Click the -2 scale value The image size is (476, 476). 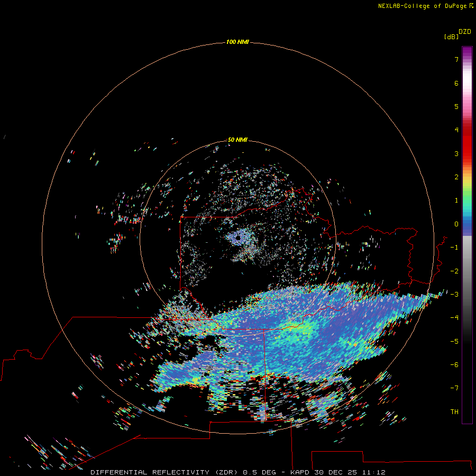pos(454,271)
